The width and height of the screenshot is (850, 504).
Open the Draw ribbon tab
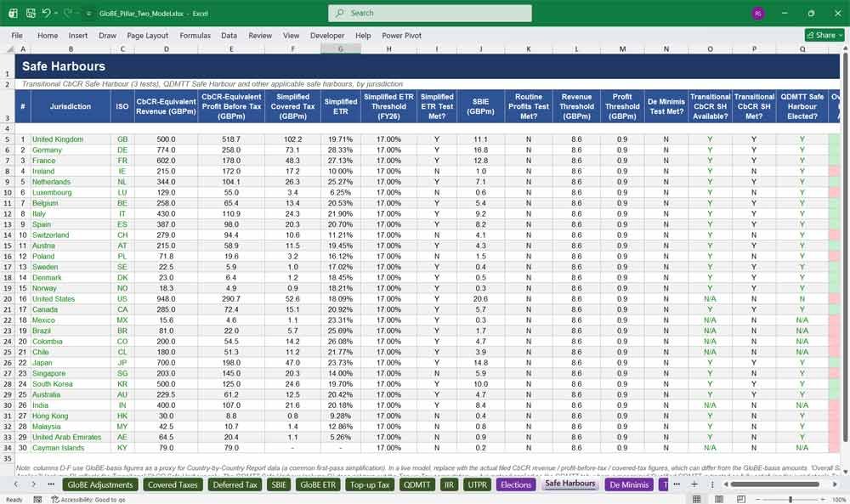(x=107, y=35)
